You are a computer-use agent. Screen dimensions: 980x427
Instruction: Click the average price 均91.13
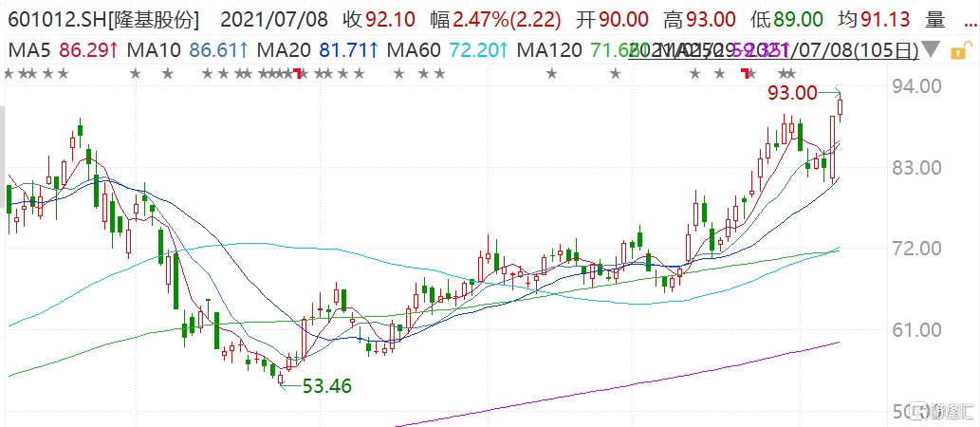[874, 20]
